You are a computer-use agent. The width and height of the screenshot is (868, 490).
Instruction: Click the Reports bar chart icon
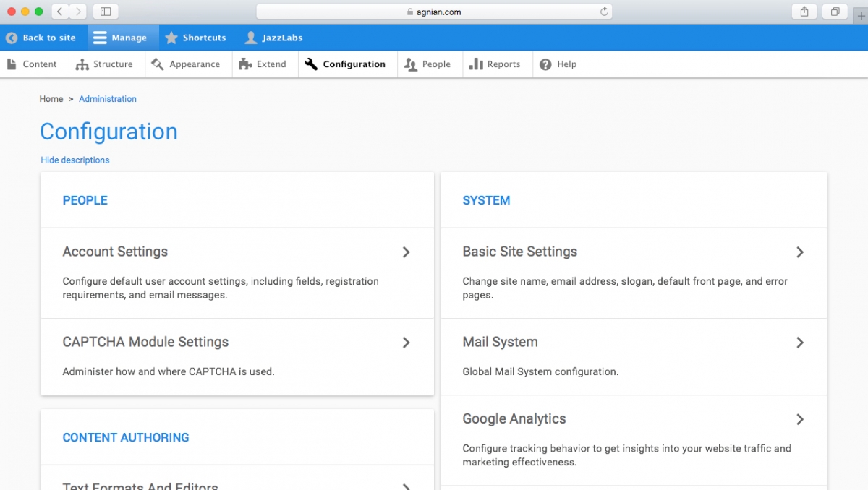click(476, 64)
